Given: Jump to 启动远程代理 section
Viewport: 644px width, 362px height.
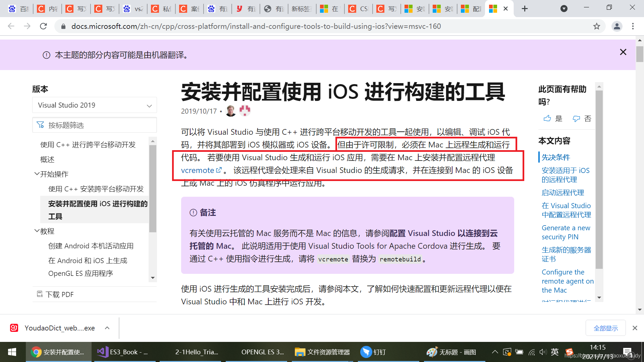Looking at the screenshot, I should pos(563,193).
